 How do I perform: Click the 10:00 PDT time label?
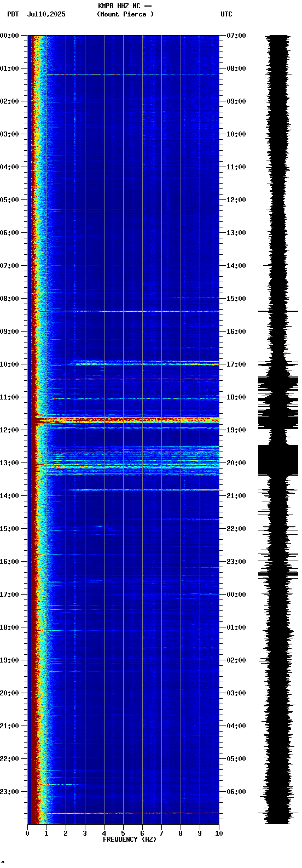coord(10,364)
